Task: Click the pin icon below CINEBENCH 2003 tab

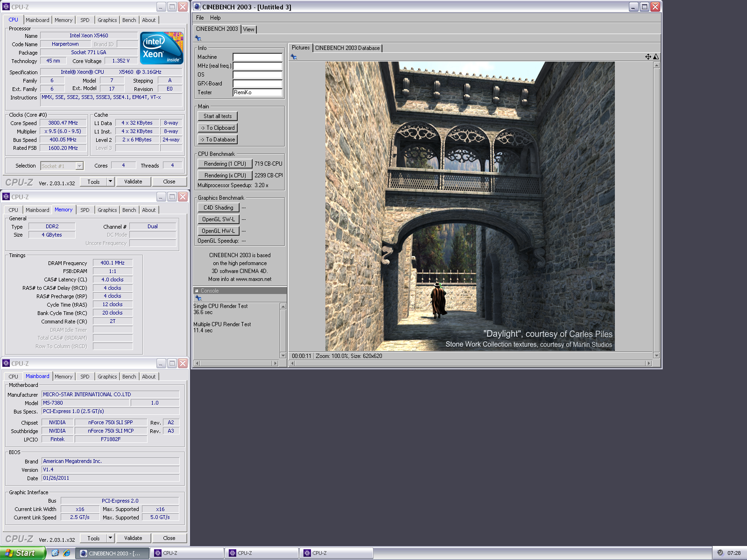Action: click(x=198, y=38)
